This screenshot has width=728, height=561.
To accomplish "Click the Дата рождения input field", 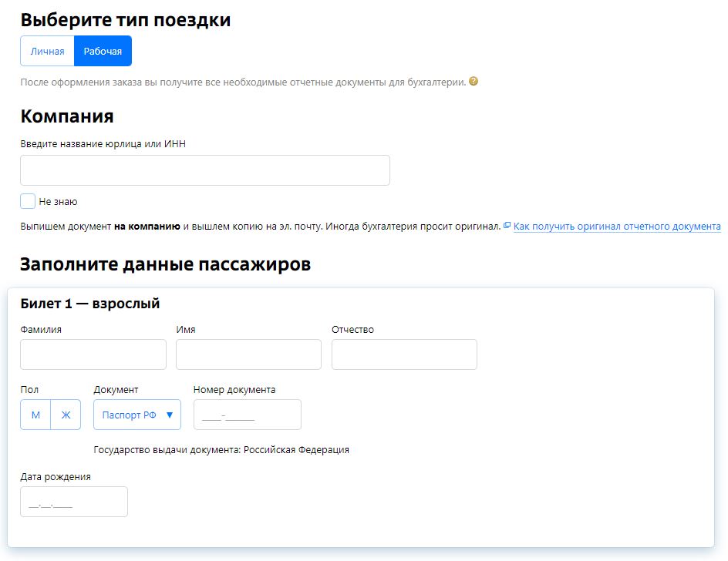I will (73, 502).
